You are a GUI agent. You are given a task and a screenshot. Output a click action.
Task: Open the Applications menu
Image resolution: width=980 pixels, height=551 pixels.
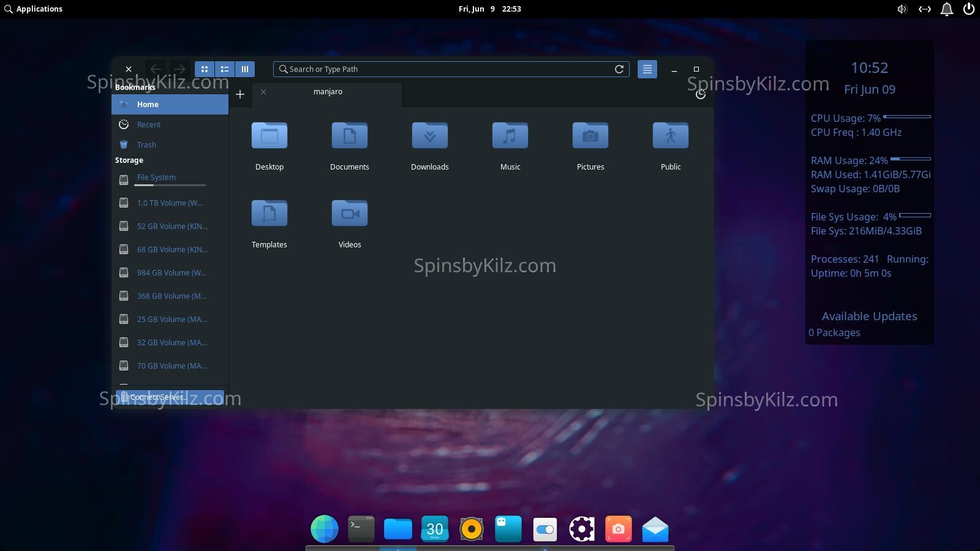tap(33, 9)
